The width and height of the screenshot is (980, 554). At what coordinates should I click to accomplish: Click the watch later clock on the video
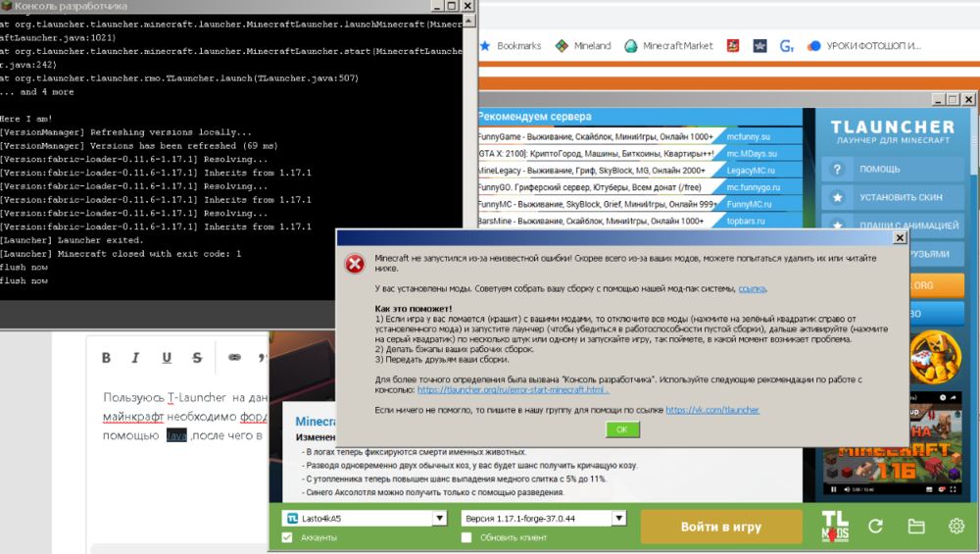coord(943,397)
